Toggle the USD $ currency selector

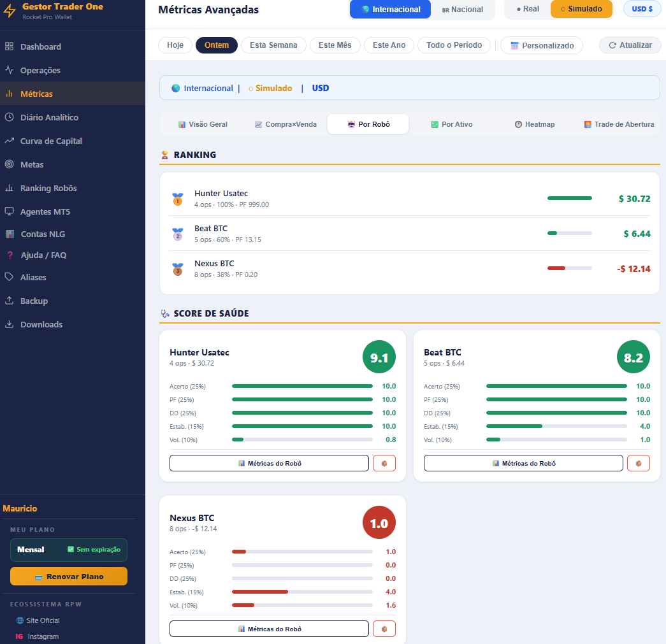642,9
